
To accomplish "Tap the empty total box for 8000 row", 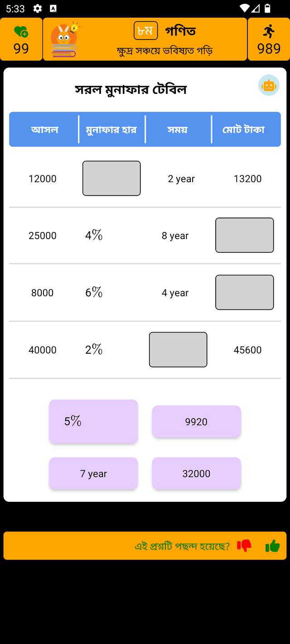I will coord(245,293).
